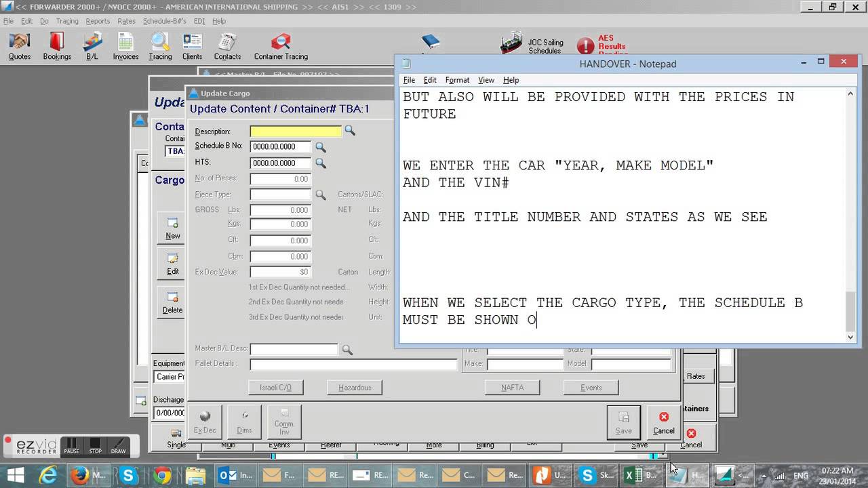Viewport: 868px width, 488px height.
Task: Open Forwarder Reports menu
Action: pos(98,21)
